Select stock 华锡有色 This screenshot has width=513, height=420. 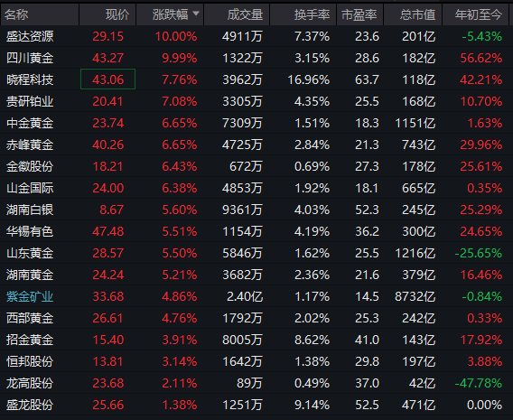pyautogui.click(x=30, y=231)
